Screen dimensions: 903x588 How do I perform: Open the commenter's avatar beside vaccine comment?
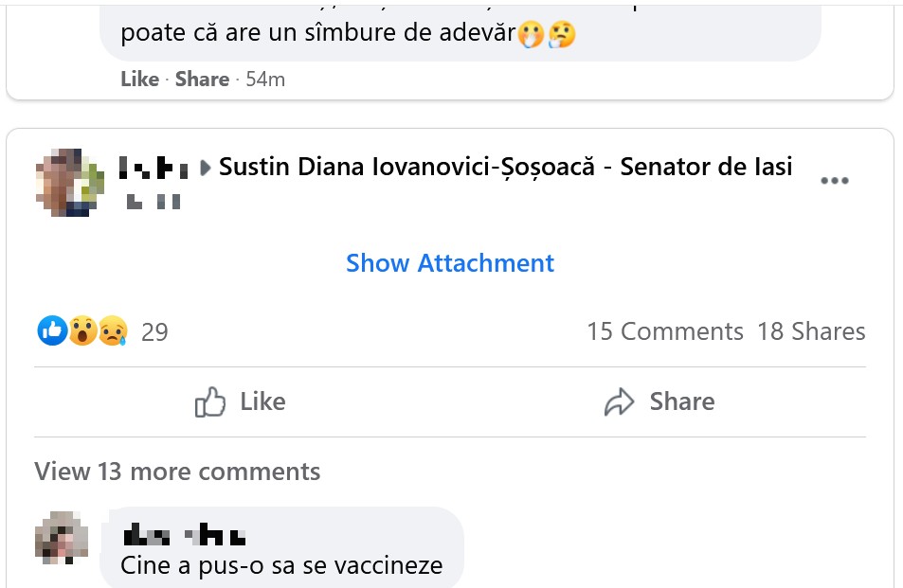coord(62,539)
